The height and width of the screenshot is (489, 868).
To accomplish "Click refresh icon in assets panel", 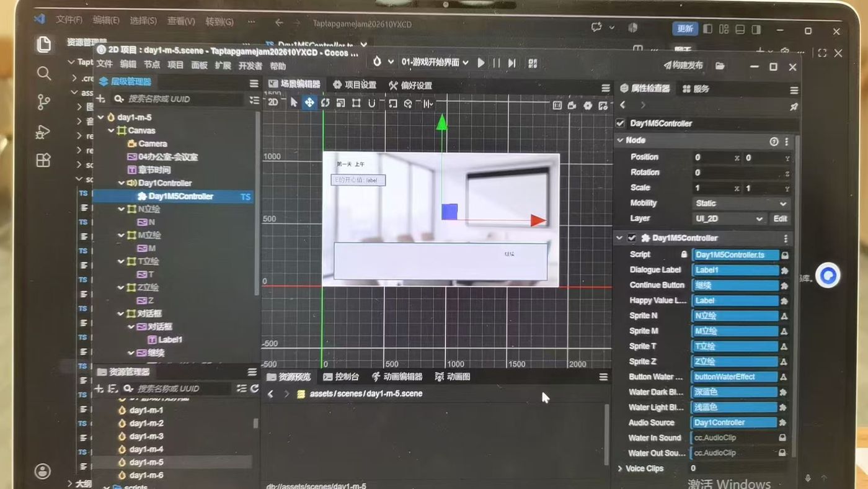I will click(254, 388).
